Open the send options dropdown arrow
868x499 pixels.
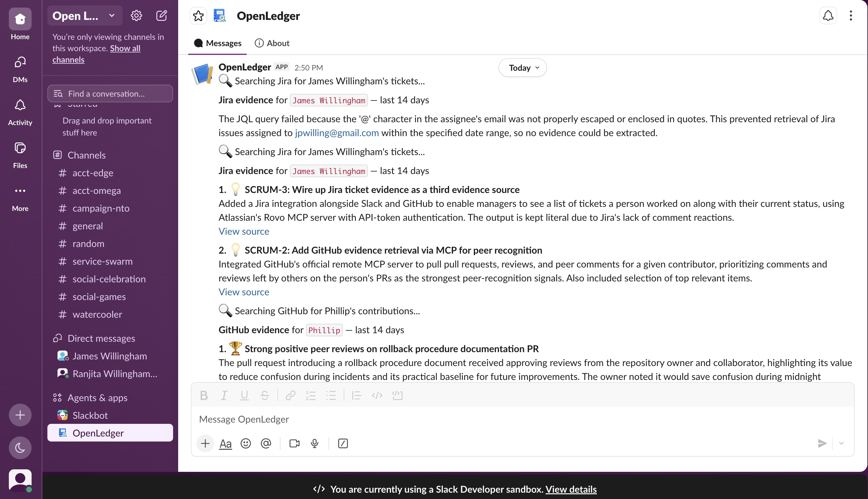[x=841, y=443]
